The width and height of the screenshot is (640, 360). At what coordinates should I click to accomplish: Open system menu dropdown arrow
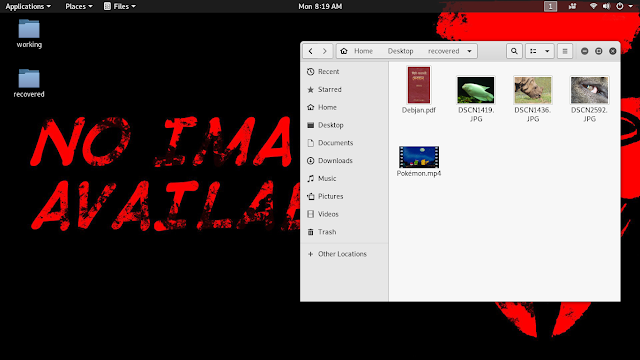tap(631, 7)
